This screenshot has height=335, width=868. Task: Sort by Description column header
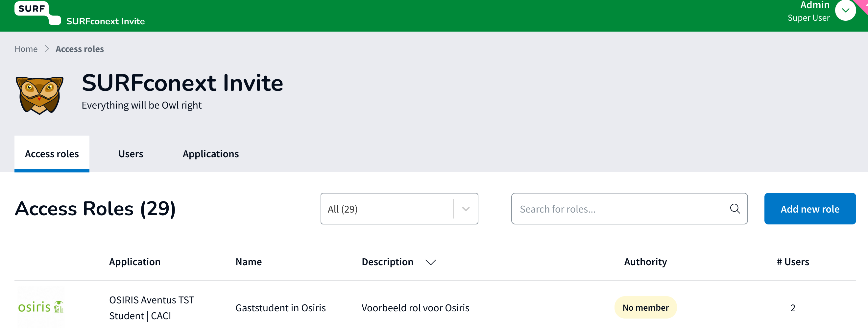pos(388,262)
